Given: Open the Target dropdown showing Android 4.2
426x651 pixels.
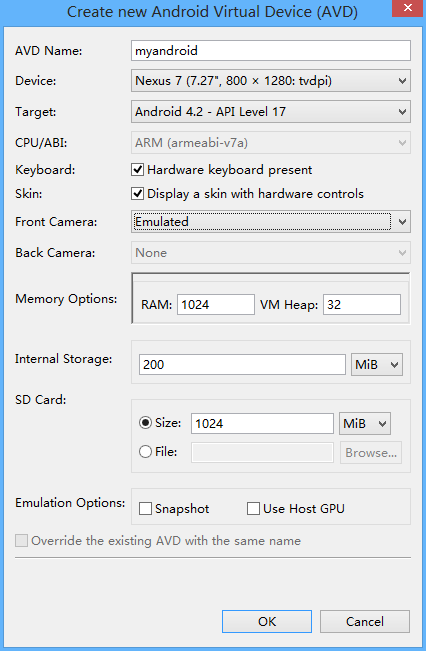Looking at the screenshot, I should pyautogui.click(x=271, y=111).
